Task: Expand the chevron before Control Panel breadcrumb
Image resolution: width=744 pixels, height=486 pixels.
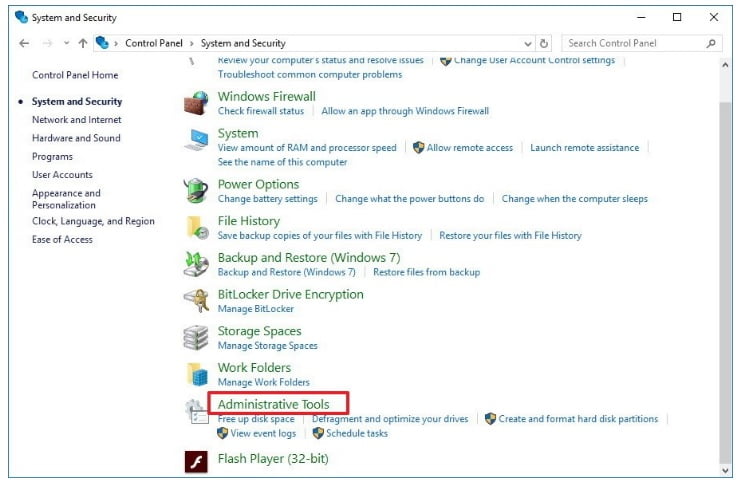Action: click(116, 44)
